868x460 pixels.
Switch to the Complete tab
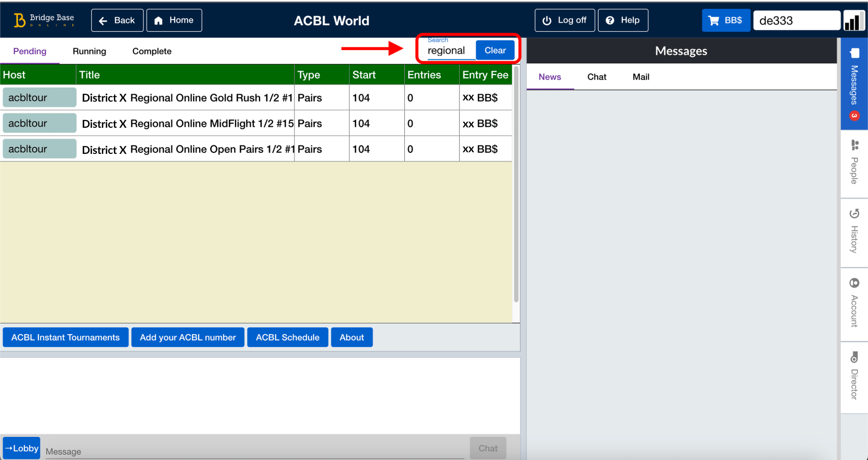[151, 51]
